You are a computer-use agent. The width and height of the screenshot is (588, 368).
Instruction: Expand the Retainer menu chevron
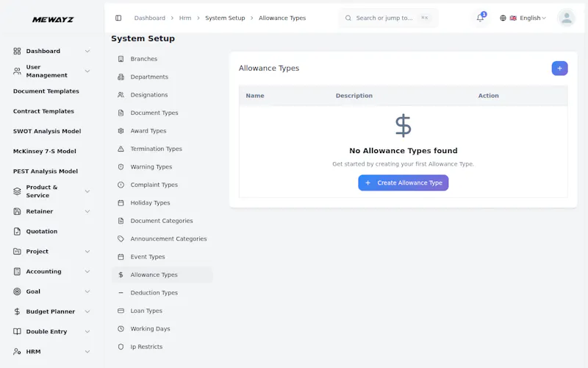click(x=87, y=211)
